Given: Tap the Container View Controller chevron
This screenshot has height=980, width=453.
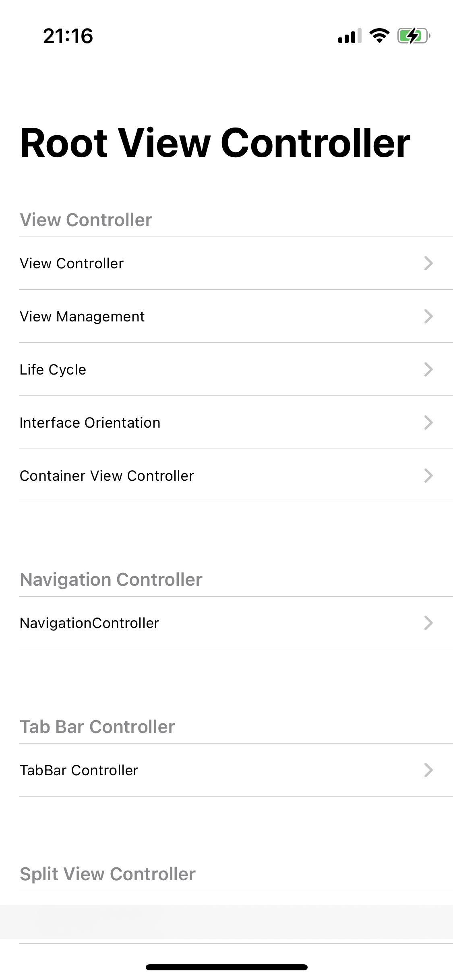Looking at the screenshot, I should click(428, 476).
